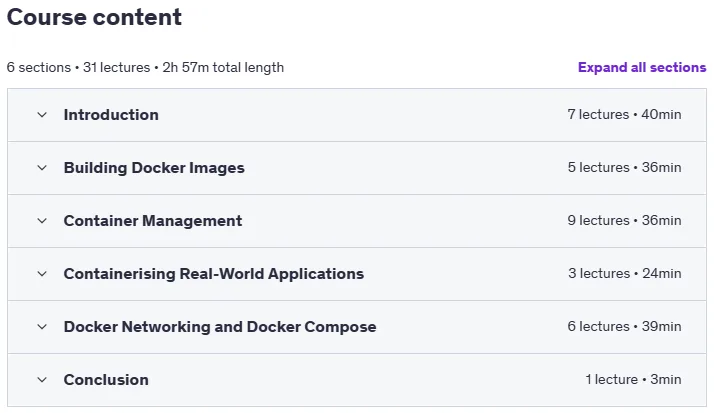Click the 1 lecture • 3min label
714x413 pixels.
click(633, 379)
